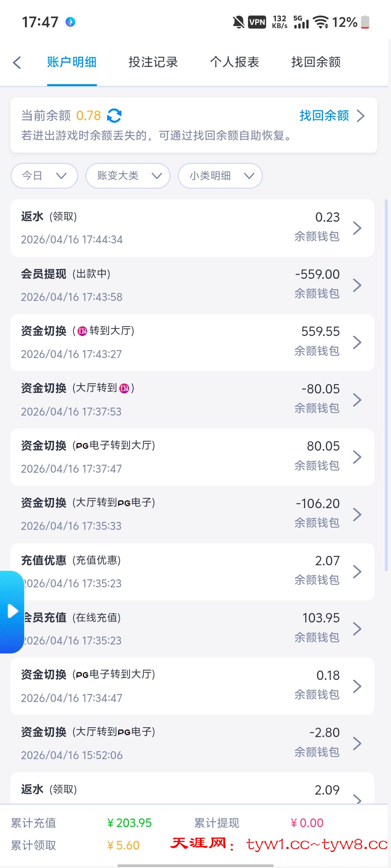Open the 账变大类 category dropdown

[x=128, y=176]
